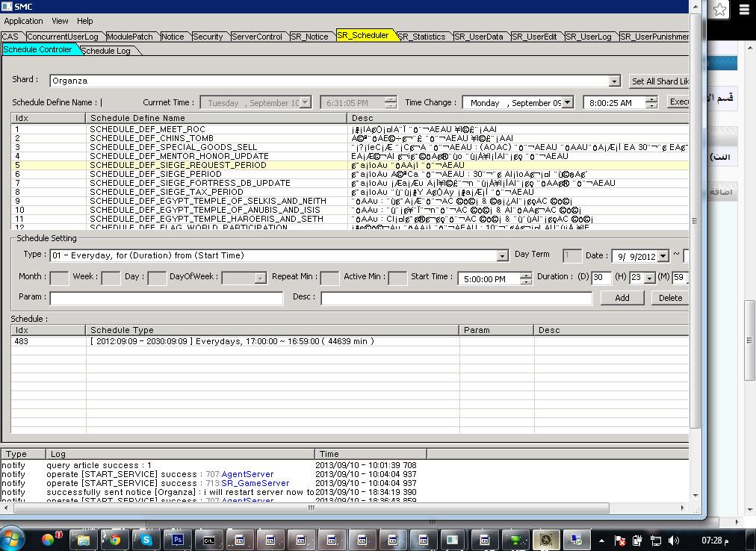Click the browser bookmark star icon
The height and width of the screenshot is (551, 756).
pos(719,10)
